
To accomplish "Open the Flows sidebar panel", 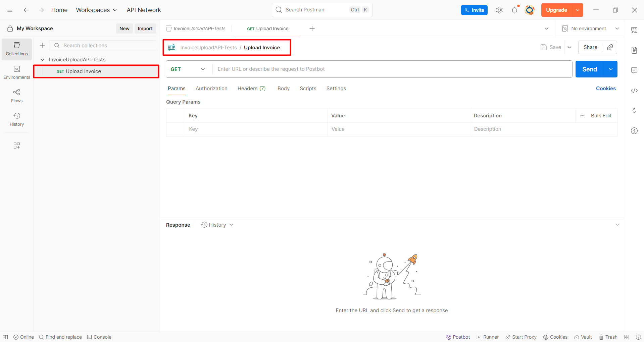I will pos(17,96).
